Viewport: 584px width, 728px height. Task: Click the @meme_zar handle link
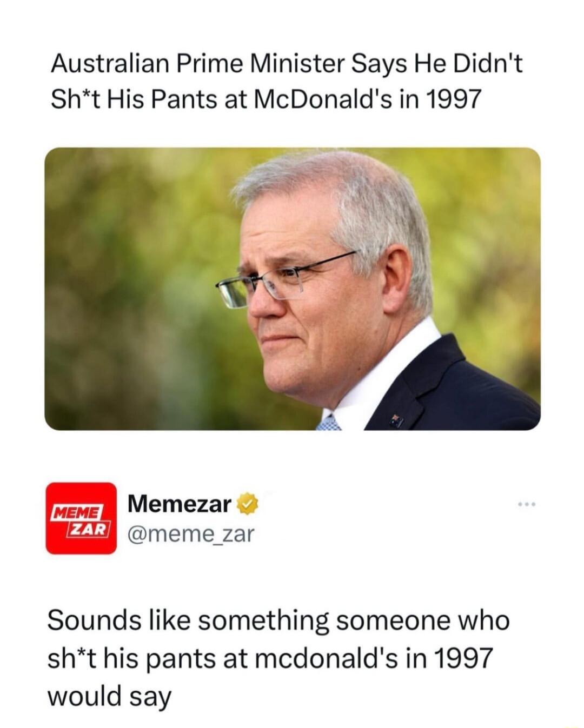click(x=191, y=535)
